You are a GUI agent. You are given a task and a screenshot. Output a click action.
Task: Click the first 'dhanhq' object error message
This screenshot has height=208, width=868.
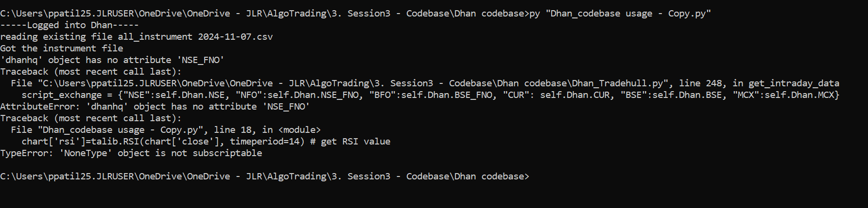(x=112, y=60)
